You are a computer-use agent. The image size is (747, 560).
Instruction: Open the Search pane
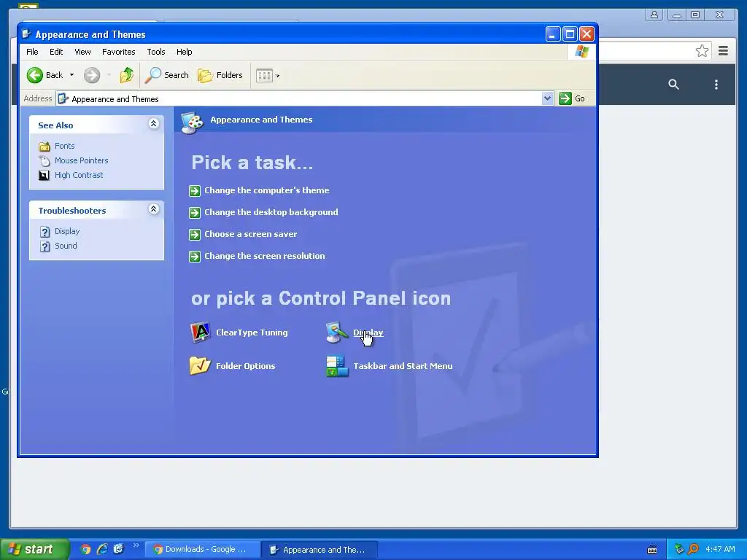tap(167, 75)
